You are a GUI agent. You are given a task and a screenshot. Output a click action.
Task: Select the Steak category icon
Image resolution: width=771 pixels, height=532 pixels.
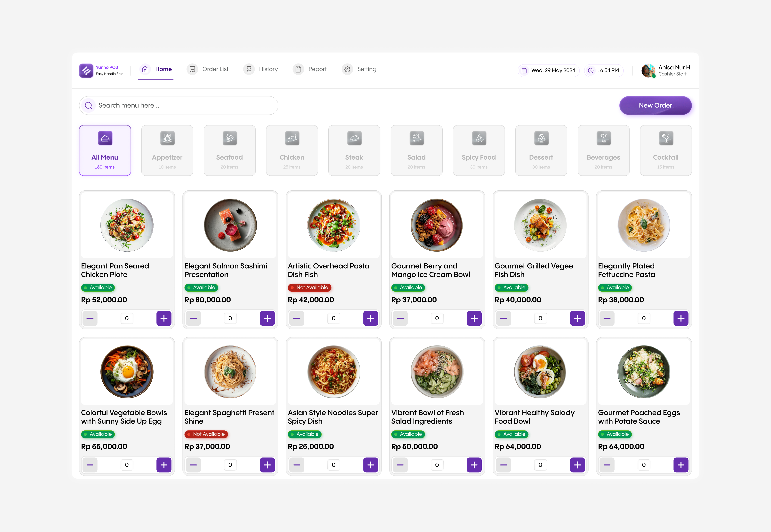tap(354, 138)
